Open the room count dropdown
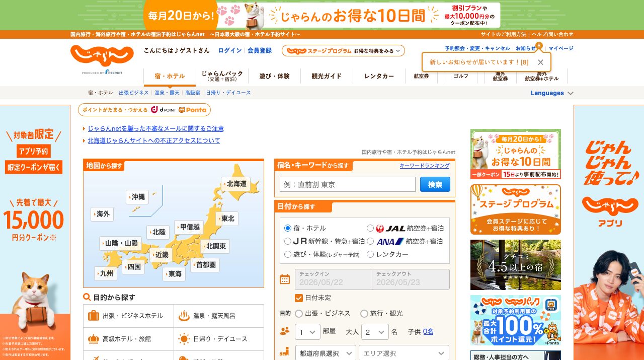The image size is (644, 360). click(x=307, y=332)
